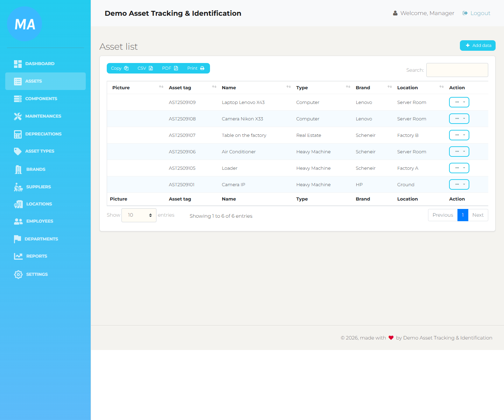Open Maintenances menu item
Screen dimensions: 504x420
[x=45, y=116]
